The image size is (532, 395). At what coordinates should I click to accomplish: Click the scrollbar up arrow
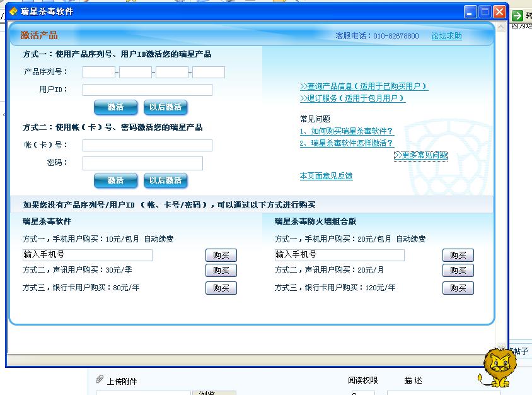point(500,27)
